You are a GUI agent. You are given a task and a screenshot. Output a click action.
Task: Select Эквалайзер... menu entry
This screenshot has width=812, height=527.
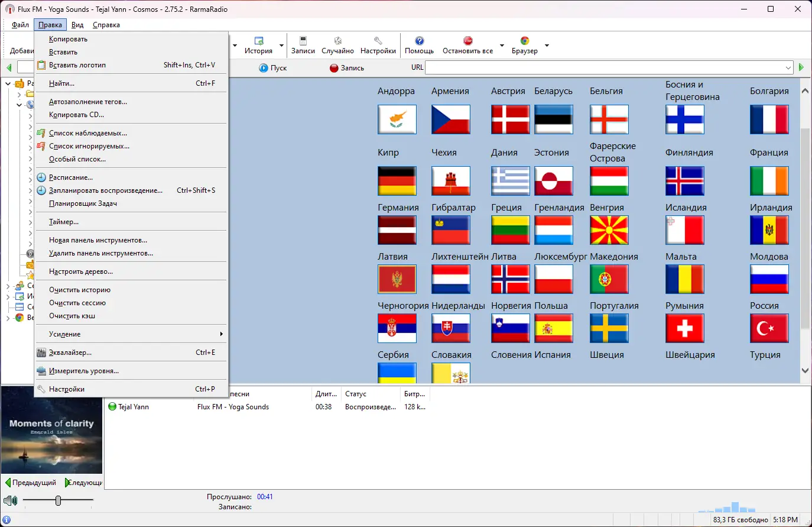click(x=131, y=353)
